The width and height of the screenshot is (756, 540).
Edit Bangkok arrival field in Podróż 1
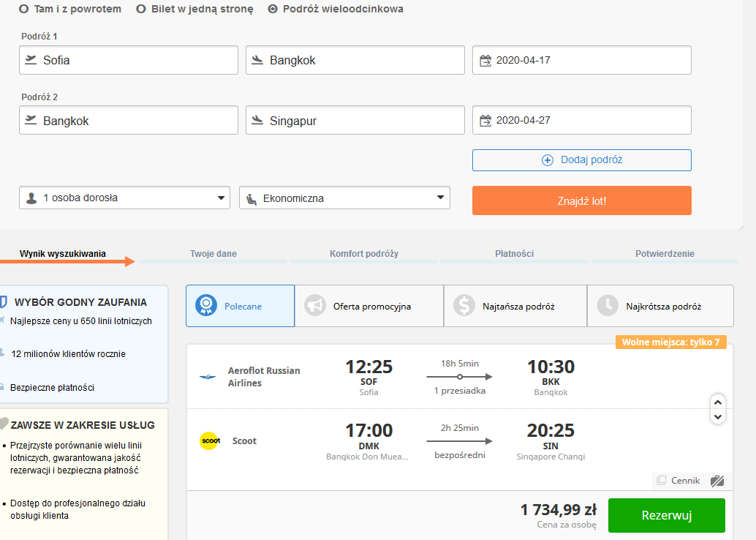coord(355,60)
